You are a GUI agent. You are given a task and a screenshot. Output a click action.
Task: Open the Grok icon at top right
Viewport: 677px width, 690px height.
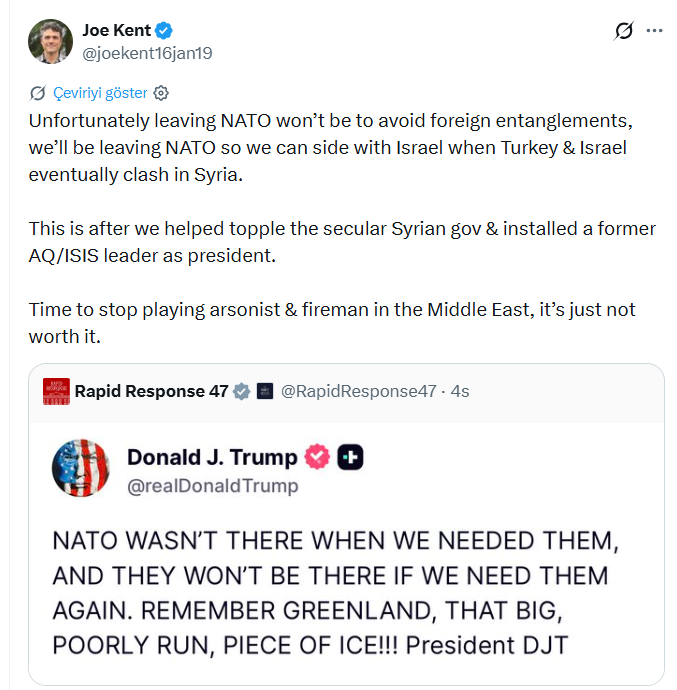coord(624,31)
